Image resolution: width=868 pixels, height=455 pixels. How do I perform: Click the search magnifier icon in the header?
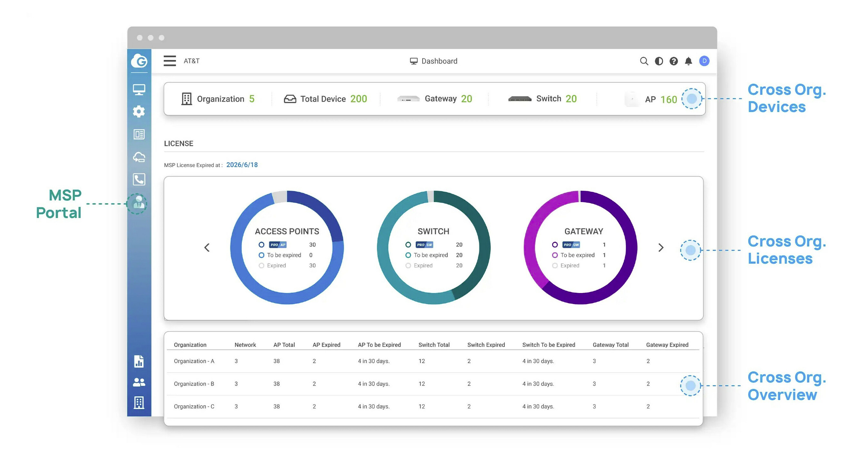pyautogui.click(x=644, y=61)
